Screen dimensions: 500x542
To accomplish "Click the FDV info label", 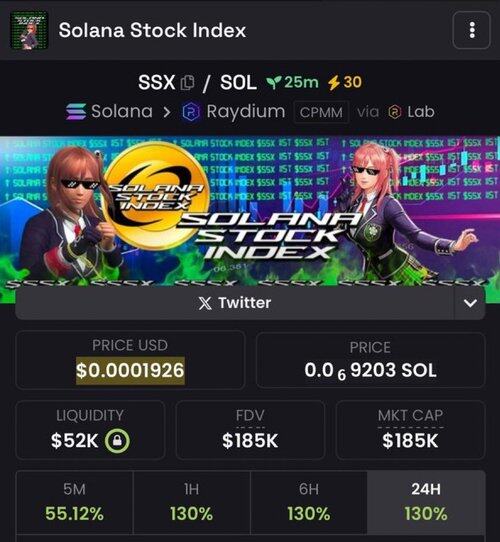I will coord(250,415).
